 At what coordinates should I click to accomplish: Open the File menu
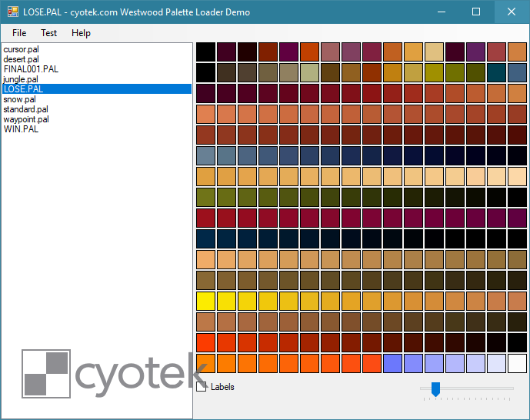(x=19, y=33)
